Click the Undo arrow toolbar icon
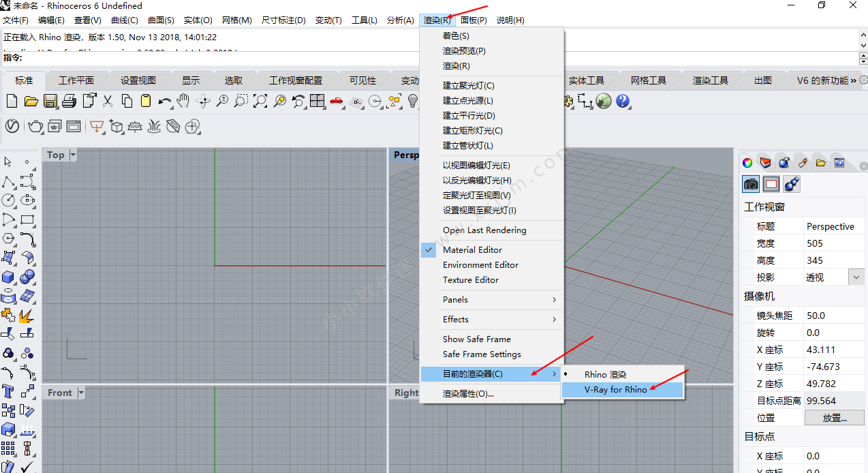The height and width of the screenshot is (473, 868). point(165,102)
